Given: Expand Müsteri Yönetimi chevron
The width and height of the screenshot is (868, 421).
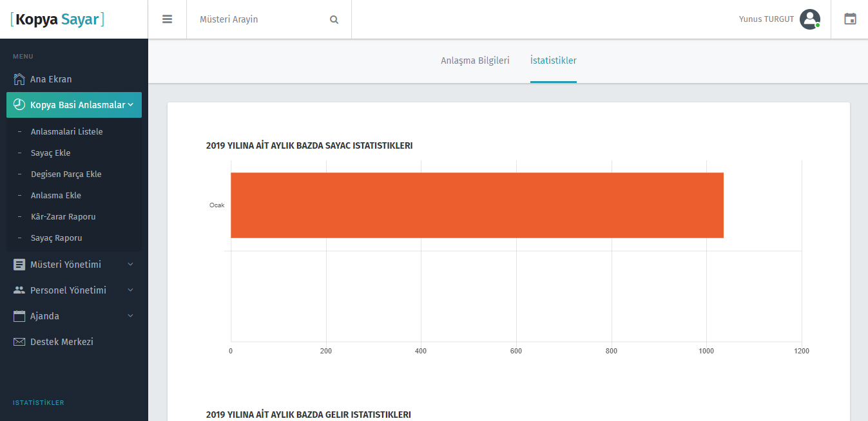Looking at the screenshot, I should [x=130, y=265].
